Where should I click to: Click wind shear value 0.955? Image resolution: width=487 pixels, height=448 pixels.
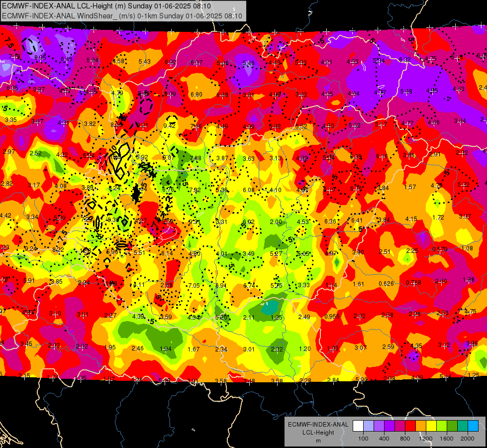tap(332, 317)
